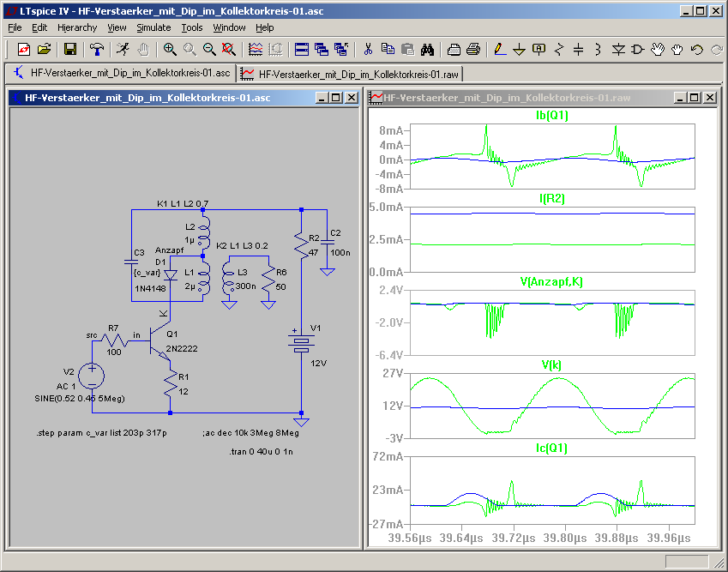The width and height of the screenshot is (728, 572).
Task: Open the Tools menu
Action: 192,27
